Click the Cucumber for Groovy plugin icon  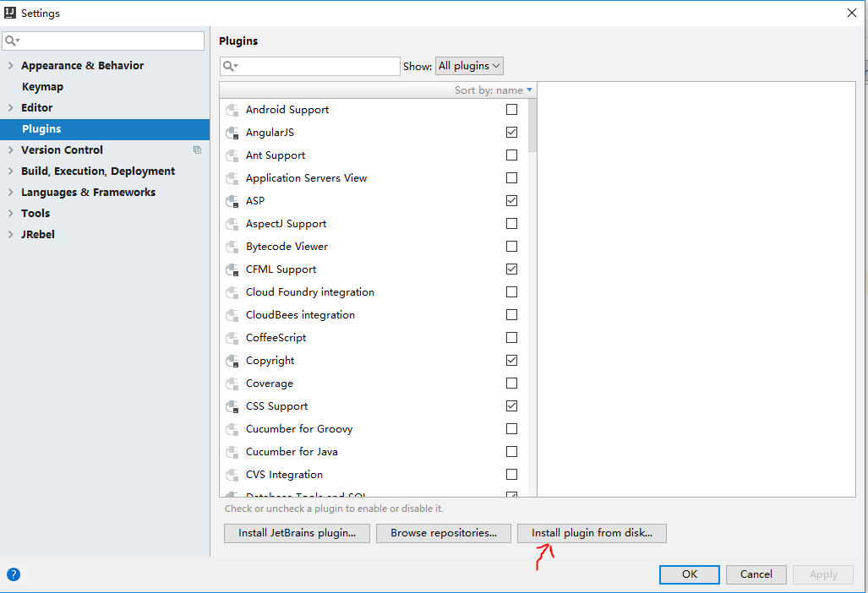point(232,429)
